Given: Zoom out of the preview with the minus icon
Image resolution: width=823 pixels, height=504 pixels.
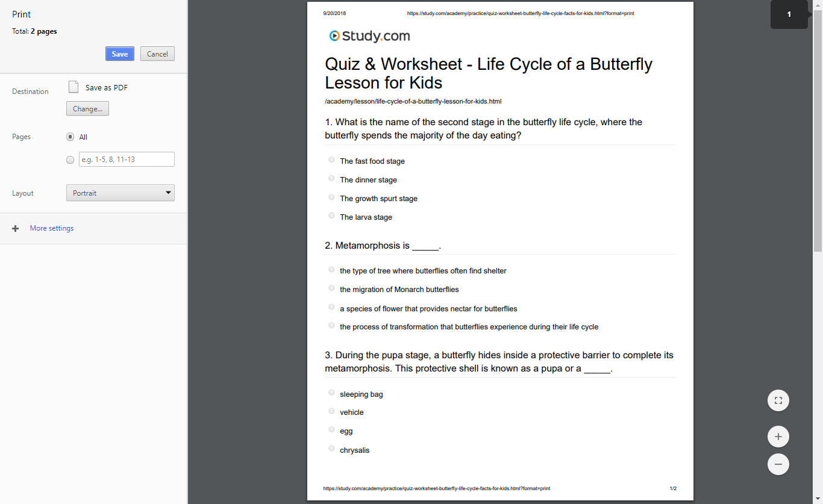Looking at the screenshot, I should click(778, 464).
